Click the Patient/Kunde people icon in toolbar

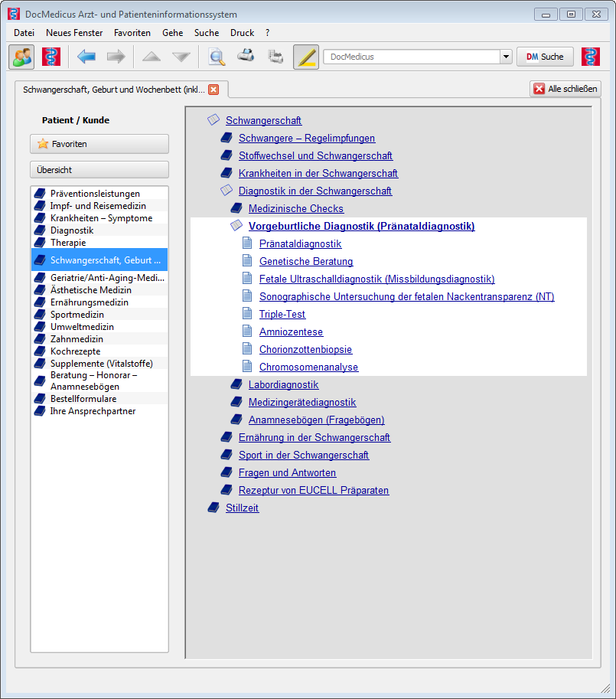pyautogui.click(x=21, y=57)
